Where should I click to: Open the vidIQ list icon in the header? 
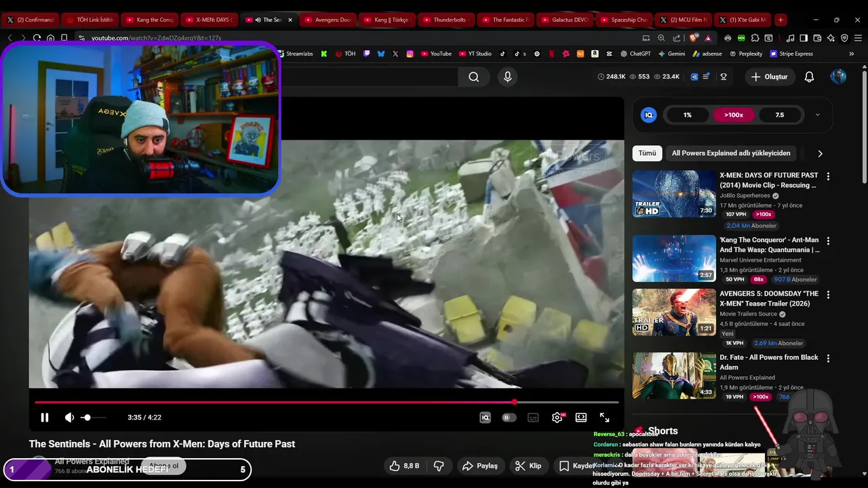point(706,77)
